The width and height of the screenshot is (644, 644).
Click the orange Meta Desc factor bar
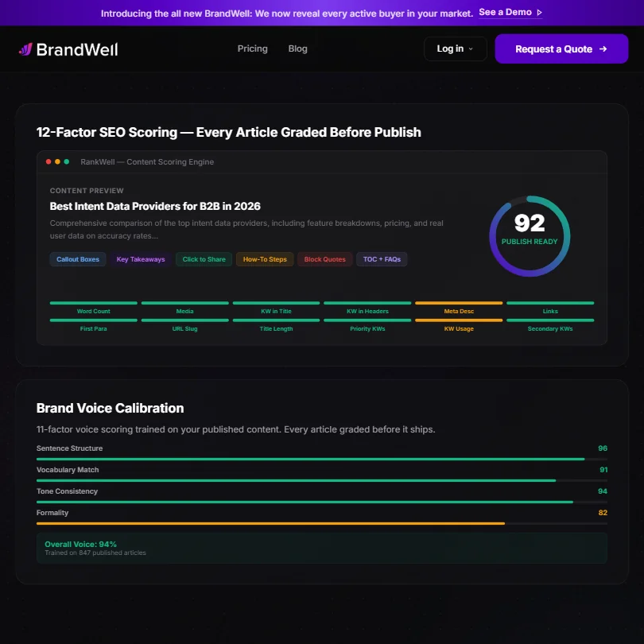tap(459, 303)
